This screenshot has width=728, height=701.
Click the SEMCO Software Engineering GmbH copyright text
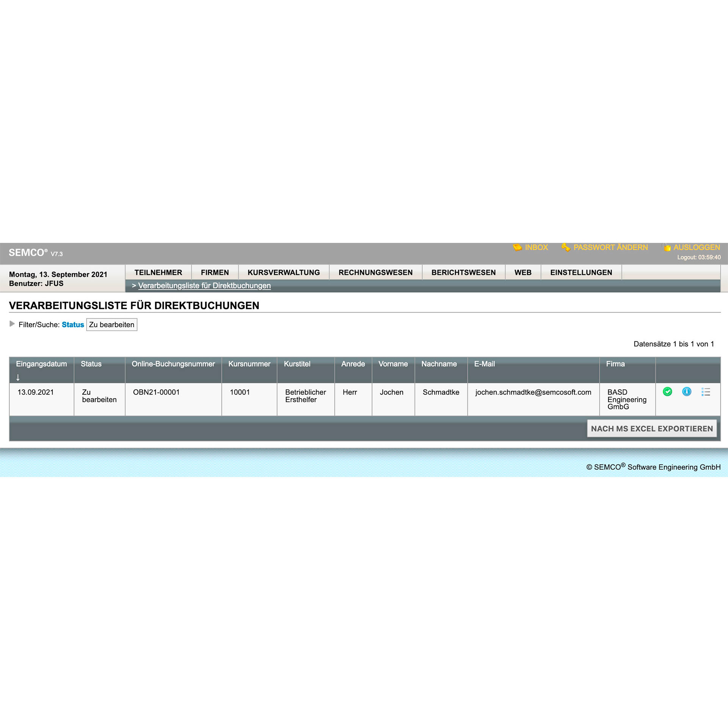coord(653,467)
